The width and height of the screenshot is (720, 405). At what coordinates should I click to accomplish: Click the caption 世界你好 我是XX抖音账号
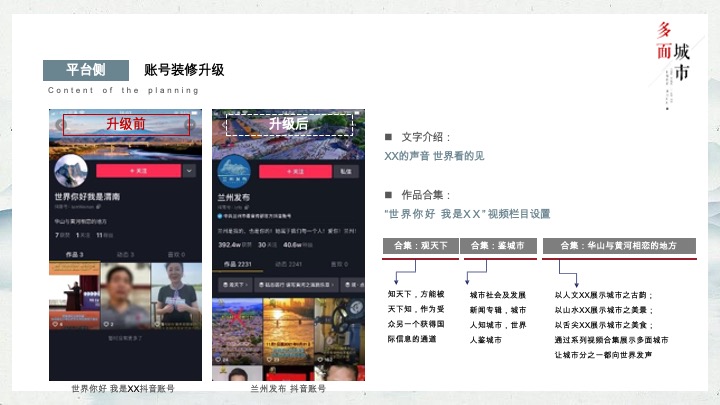click(x=123, y=388)
